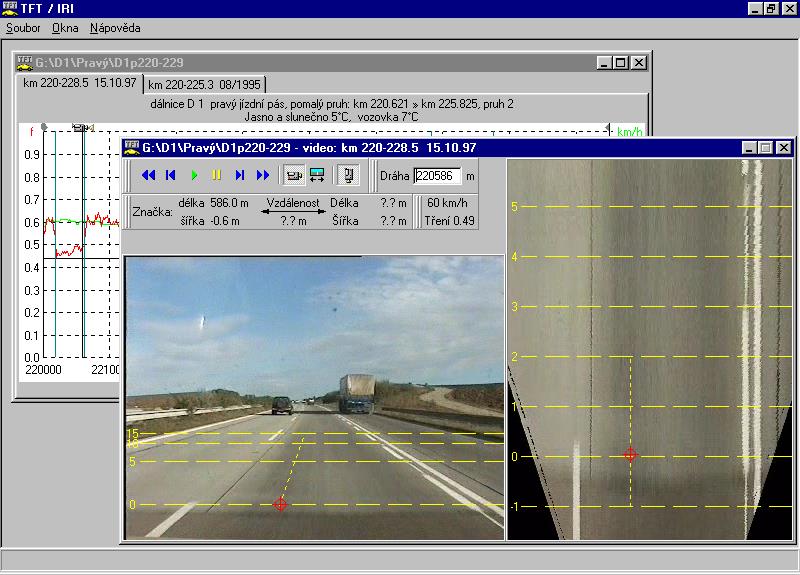This screenshot has height=575, width=800.
Task: Switch to tab km 220-228.5 15.10.97
Action: coord(80,83)
